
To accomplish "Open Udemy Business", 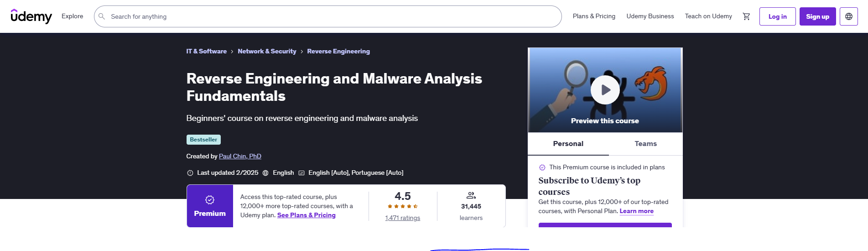I will click(x=650, y=16).
